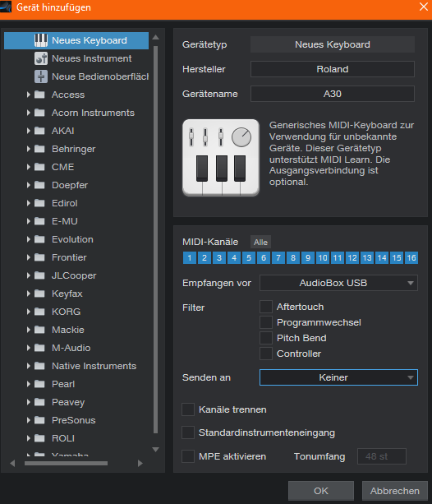Open the Senden an Keiner dropdown
The width and height of the screenshot is (432, 504).
coord(338,377)
